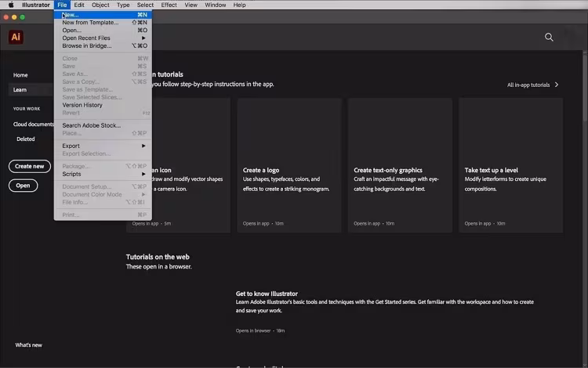
Task: Expand the Scripts submenu
Action: click(x=103, y=174)
